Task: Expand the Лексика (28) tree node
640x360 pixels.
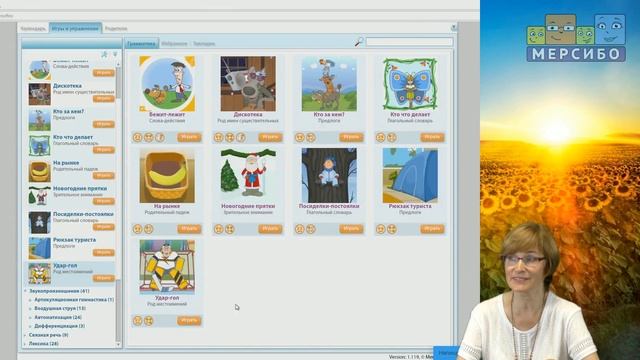Action: pos(25,344)
